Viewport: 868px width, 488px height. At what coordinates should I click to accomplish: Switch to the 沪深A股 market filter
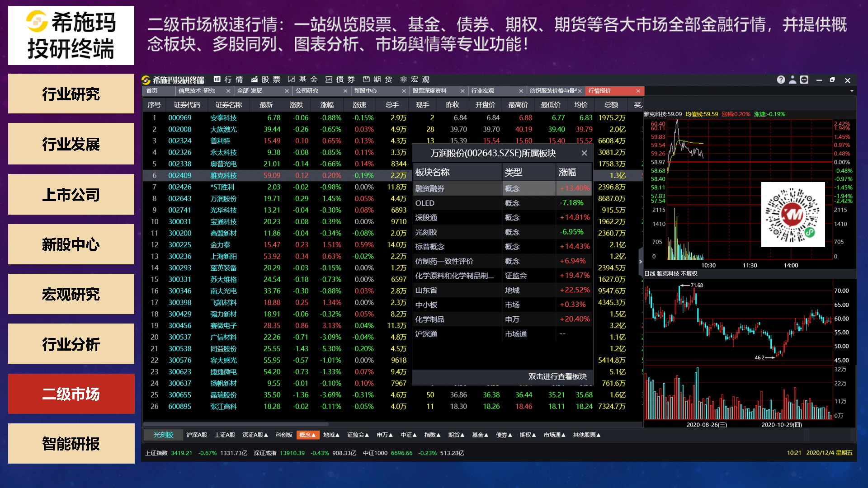click(196, 435)
